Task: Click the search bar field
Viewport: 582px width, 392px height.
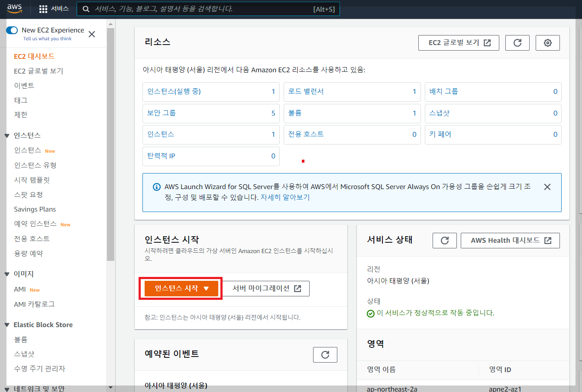Action: point(208,9)
